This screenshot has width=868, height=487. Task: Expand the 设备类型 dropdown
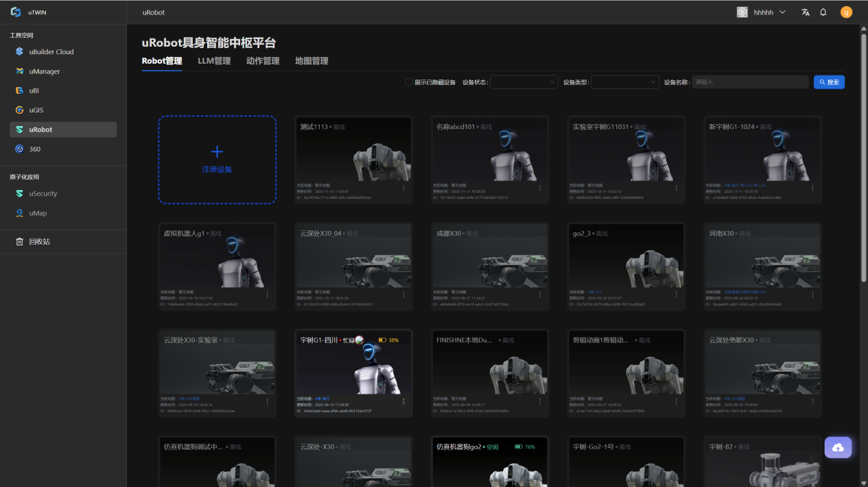[624, 82]
